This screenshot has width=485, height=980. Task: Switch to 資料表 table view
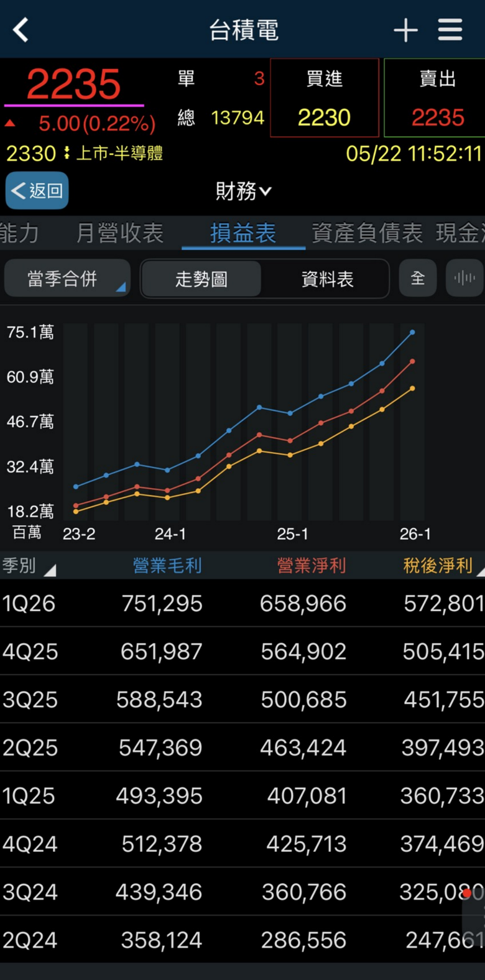(327, 279)
